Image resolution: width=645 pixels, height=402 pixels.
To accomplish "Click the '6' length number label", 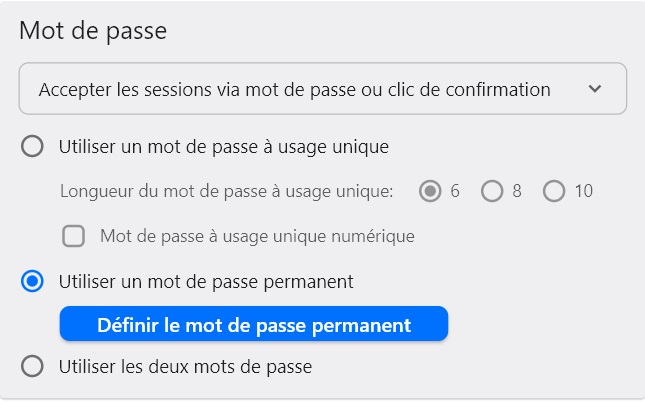I will 455,191.
